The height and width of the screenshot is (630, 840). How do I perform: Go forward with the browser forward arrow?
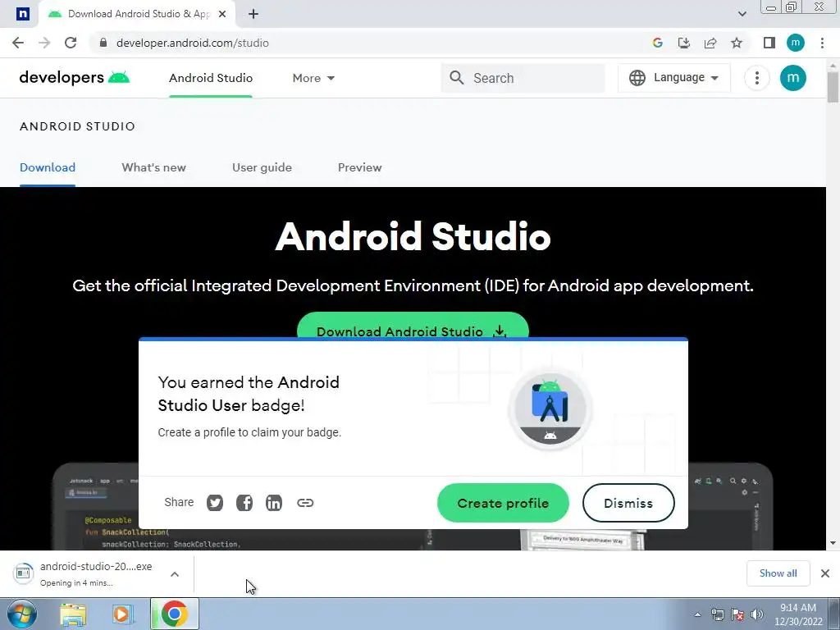(x=44, y=43)
